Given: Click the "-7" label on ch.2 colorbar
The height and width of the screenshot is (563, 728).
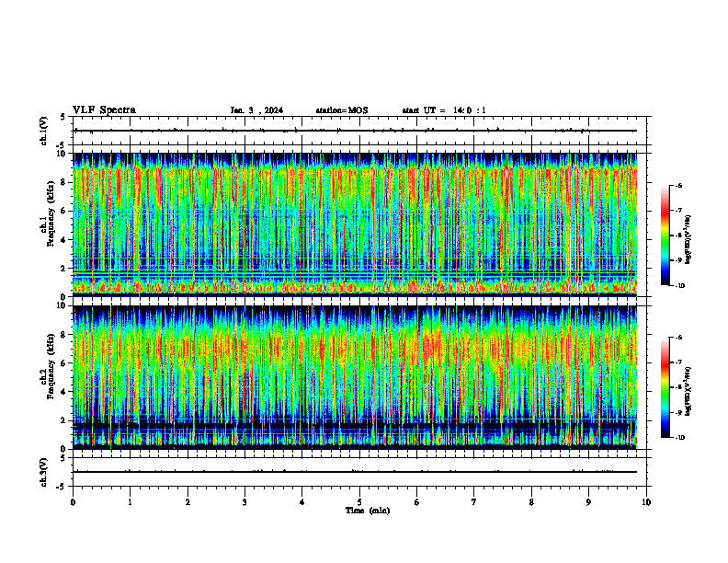Looking at the screenshot, I should (678, 362).
